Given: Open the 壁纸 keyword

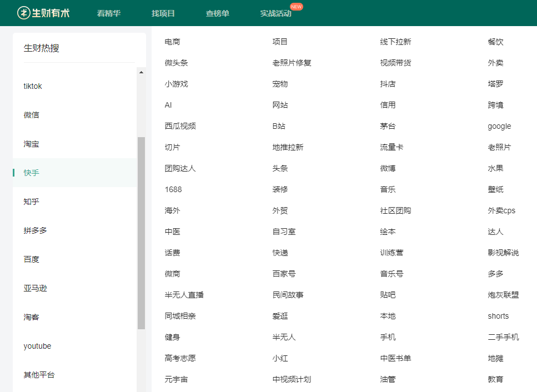Looking at the screenshot, I should [x=495, y=190].
